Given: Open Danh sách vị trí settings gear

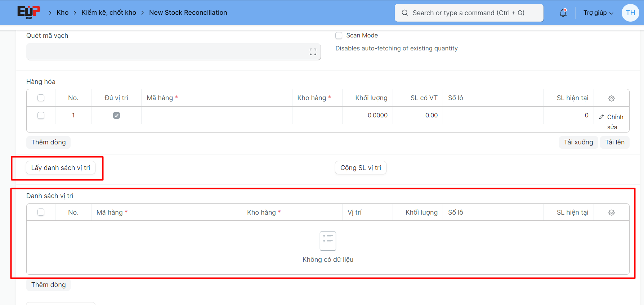Looking at the screenshot, I should coord(611,213).
